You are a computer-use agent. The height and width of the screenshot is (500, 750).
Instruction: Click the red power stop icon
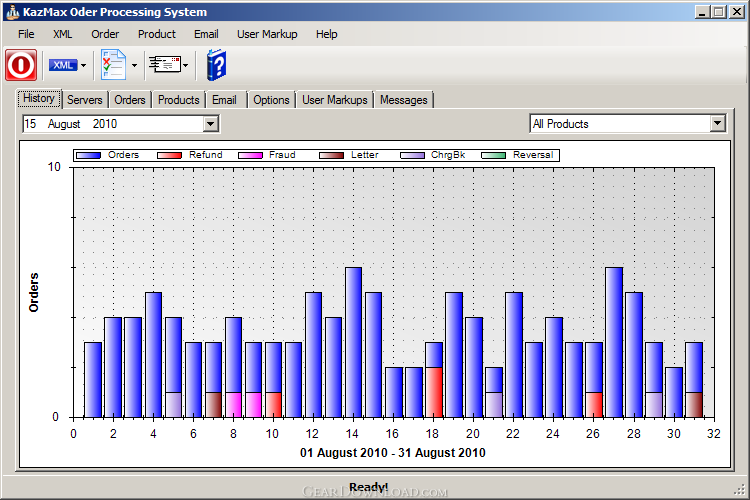pyautogui.click(x=21, y=65)
